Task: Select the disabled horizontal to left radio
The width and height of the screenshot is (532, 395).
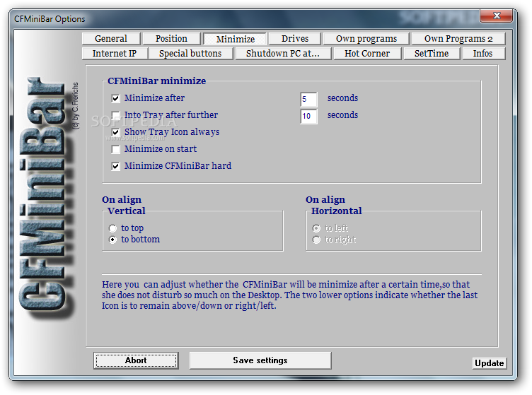Action: [x=316, y=228]
